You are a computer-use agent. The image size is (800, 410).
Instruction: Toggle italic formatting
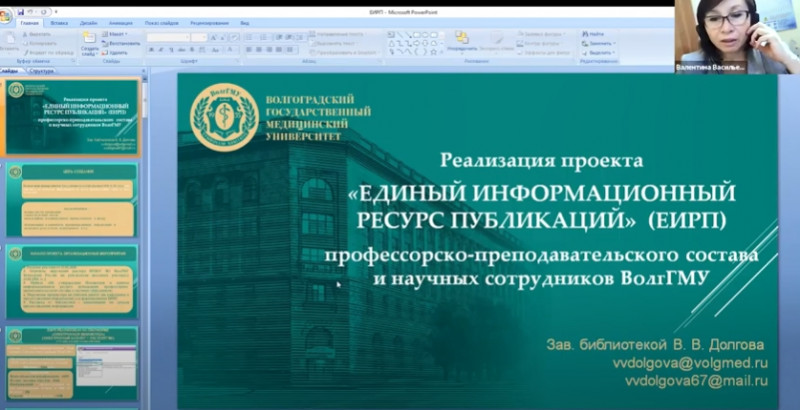[161, 50]
